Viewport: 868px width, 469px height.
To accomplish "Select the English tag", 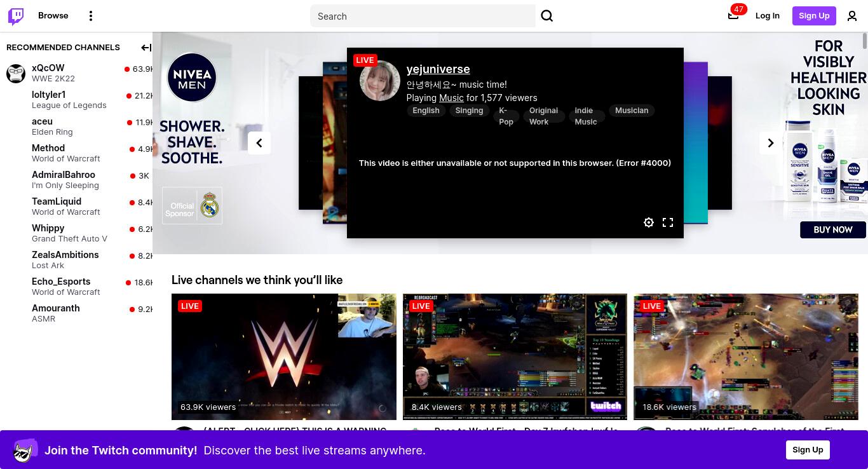I will click(x=426, y=111).
